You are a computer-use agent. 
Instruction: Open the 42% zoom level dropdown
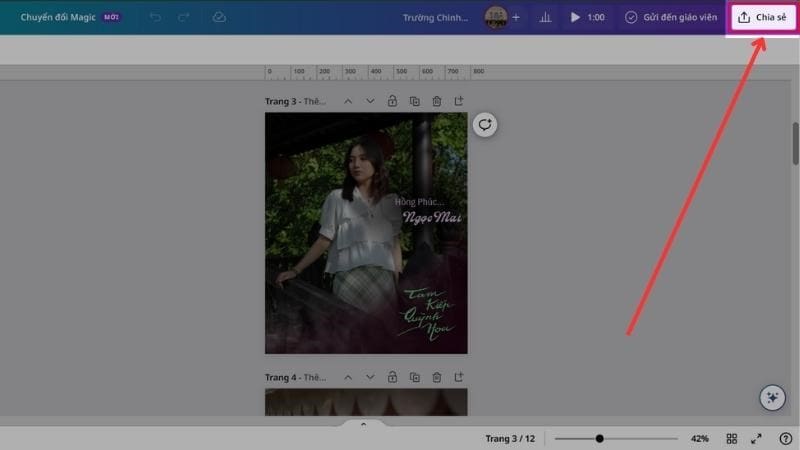click(700, 438)
